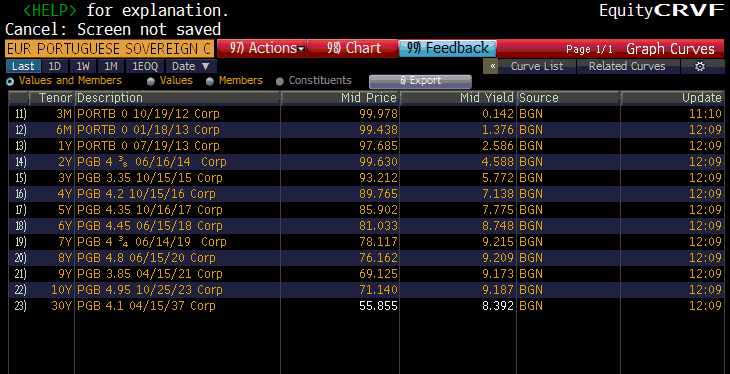Sort by the Tenor column header
The height and width of the screenshot is (374, 730).
click(x=51, y=98)
